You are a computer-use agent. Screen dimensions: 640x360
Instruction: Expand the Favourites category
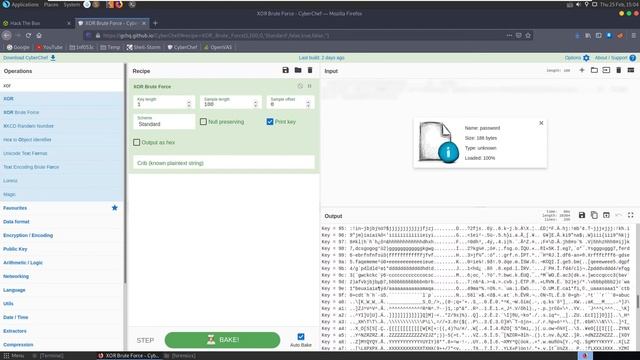coord(61,208)
